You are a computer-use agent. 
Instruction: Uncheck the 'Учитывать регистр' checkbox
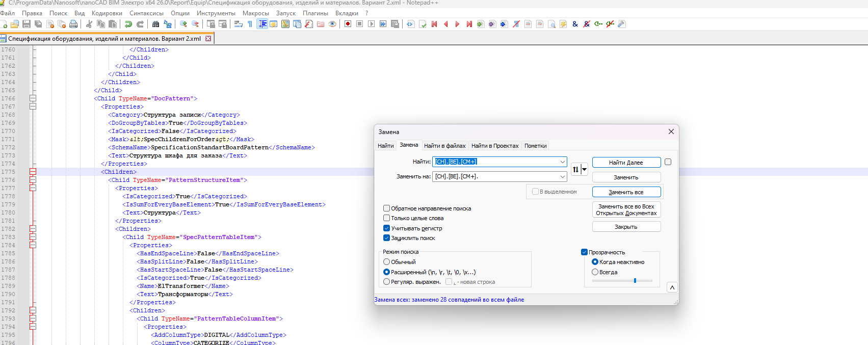click(387, 228)
